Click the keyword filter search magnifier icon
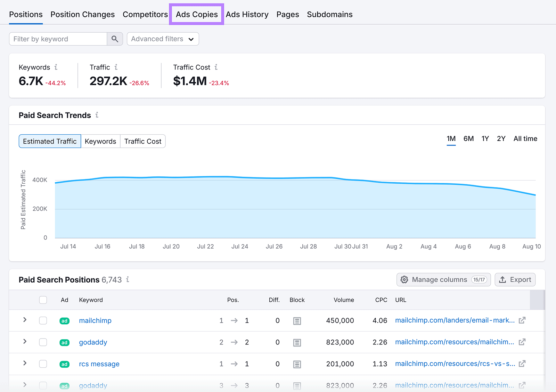Viewport: 556px width, 392px height. pos(115,39)
